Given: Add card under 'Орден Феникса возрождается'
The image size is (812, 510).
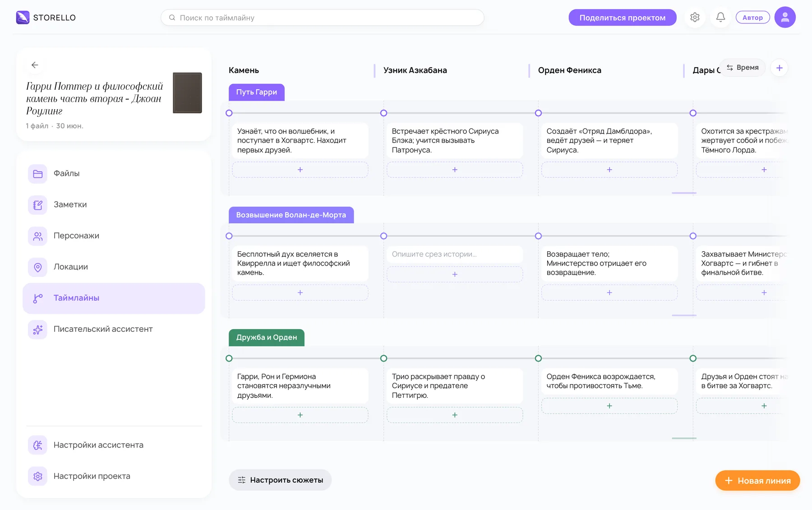Looking at the screenshot, I should [x=609, y=406].
